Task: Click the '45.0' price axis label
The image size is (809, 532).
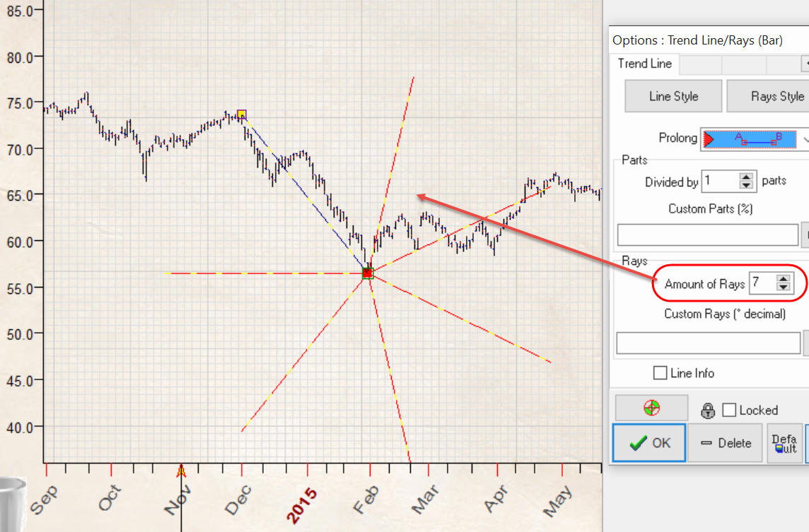Action: coord(20,380)
